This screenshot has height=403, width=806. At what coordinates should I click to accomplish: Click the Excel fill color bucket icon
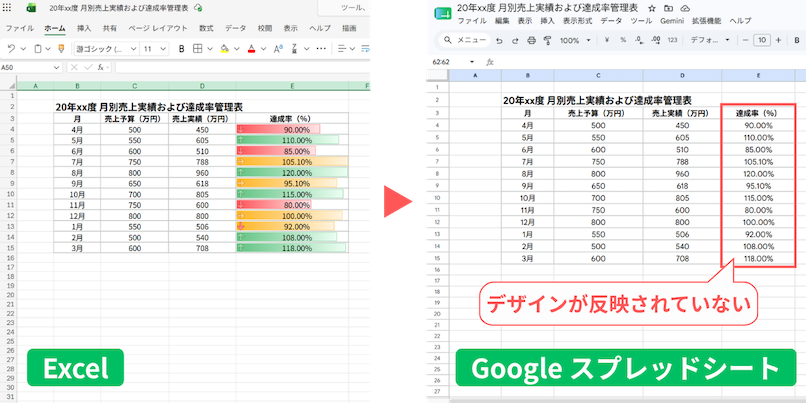(x=225, y=49)
